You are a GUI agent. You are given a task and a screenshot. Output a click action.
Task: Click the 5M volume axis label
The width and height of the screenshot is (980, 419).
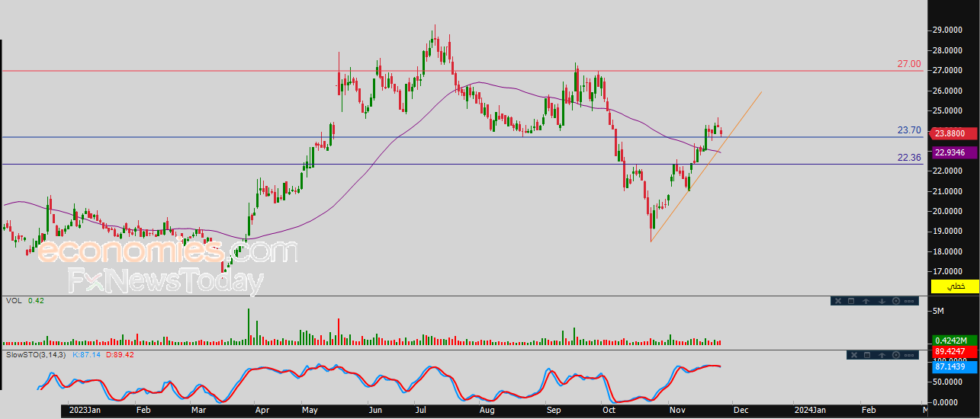click(938, 311)
